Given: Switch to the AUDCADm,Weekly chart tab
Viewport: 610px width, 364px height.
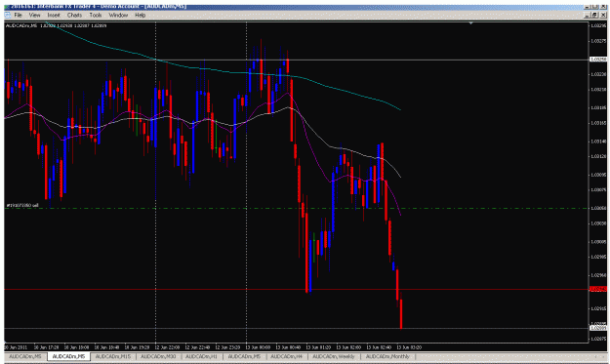Looking at the screenshot, I should tap(334, 356).
